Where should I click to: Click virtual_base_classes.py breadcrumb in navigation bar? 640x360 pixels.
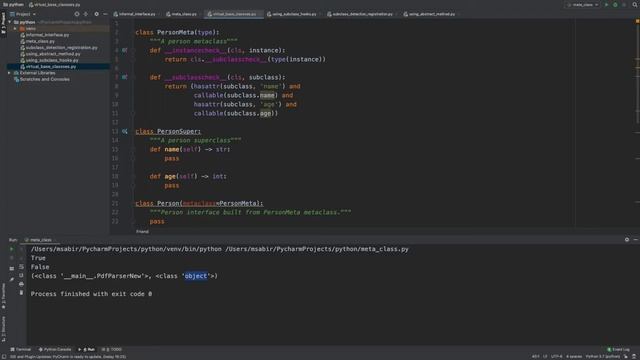tap(54, 4)
